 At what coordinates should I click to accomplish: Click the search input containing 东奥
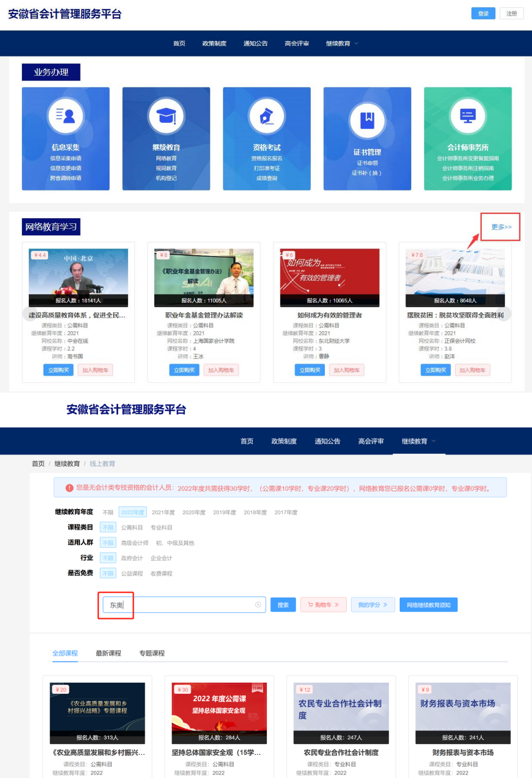(183, 605)
